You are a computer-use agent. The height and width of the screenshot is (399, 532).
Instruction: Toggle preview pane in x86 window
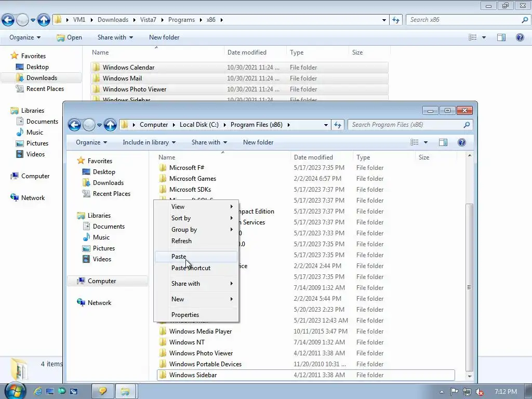[x=501, y=37]
